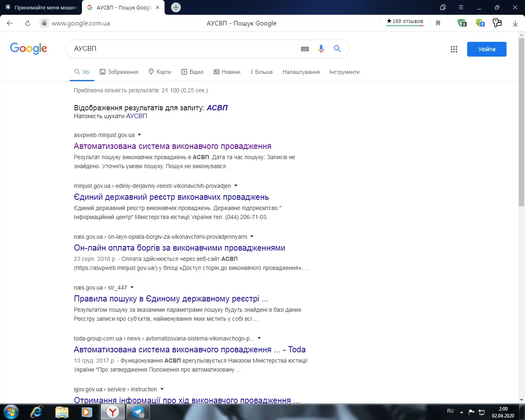Switch to the Зображення search tab
This screenshot has width=525, height=420.
(x=119, y=72)
